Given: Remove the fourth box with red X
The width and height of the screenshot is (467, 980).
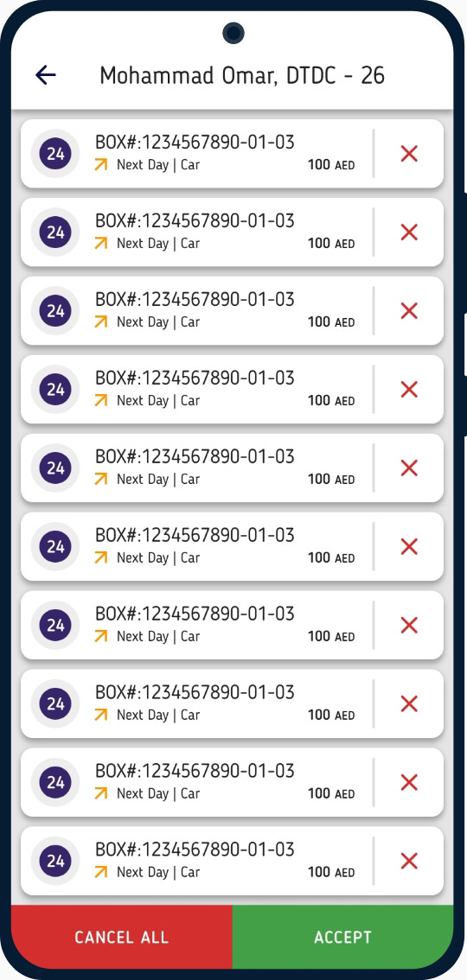Looking at the screenshot, I should pyautogui.click(x=409, y=390).
